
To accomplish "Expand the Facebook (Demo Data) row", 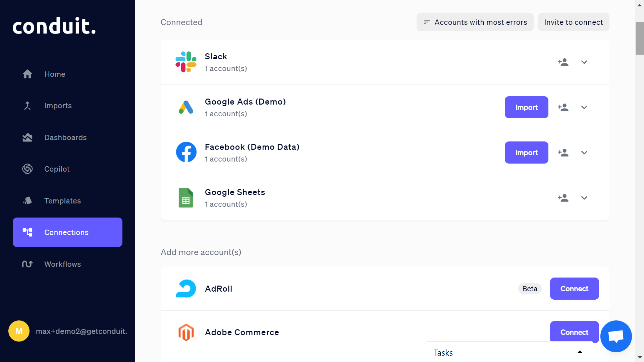I will 584,153.
